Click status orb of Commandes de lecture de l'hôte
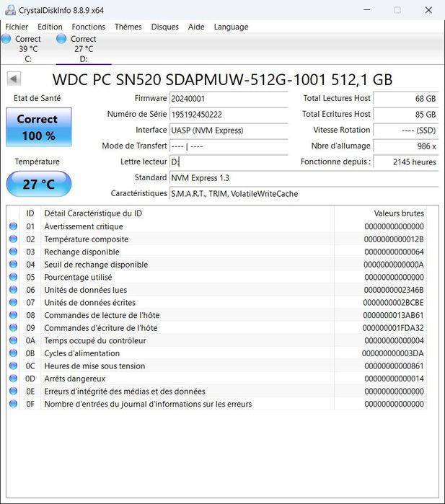This screenshot has width=445, height=504. click(13, 315)
